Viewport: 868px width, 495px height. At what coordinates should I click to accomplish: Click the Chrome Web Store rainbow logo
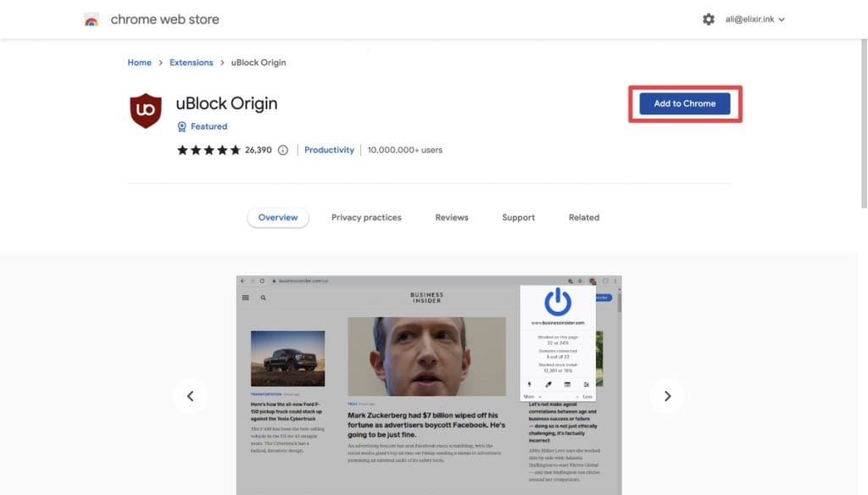(92, 19)
